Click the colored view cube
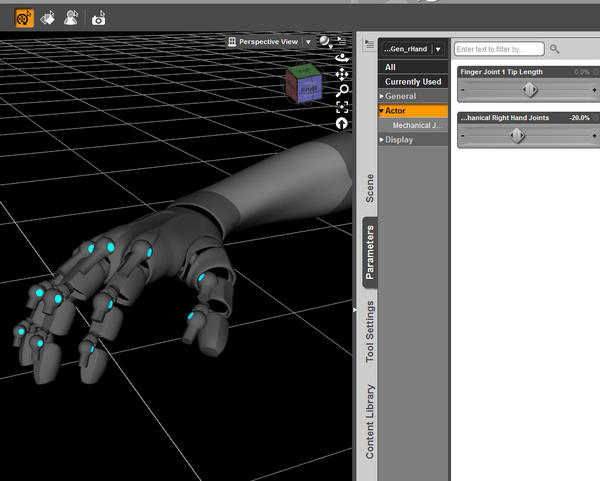This screenshot has height=481, width=600. coord(304,83)
